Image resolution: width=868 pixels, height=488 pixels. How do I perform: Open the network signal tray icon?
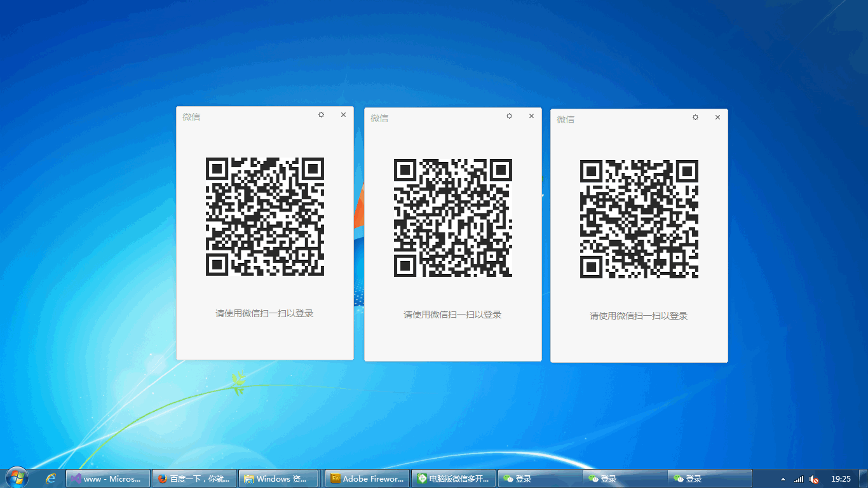799,479
